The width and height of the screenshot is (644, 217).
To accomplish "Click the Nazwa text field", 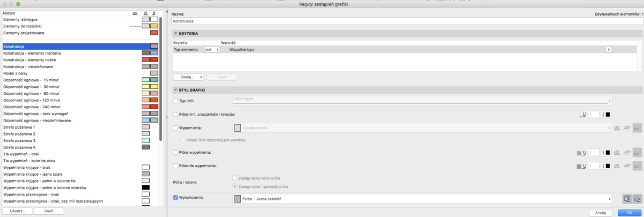I will [406, 21].
